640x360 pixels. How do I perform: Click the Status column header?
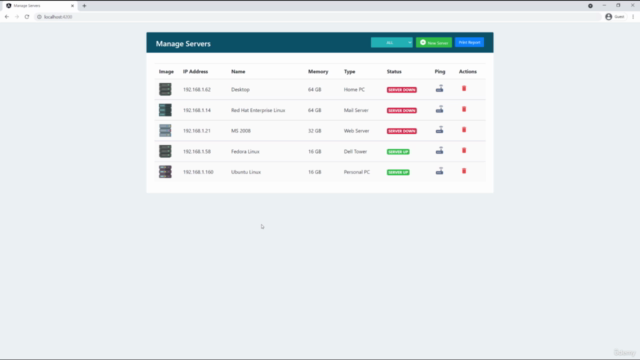click(x=394, y=71)
